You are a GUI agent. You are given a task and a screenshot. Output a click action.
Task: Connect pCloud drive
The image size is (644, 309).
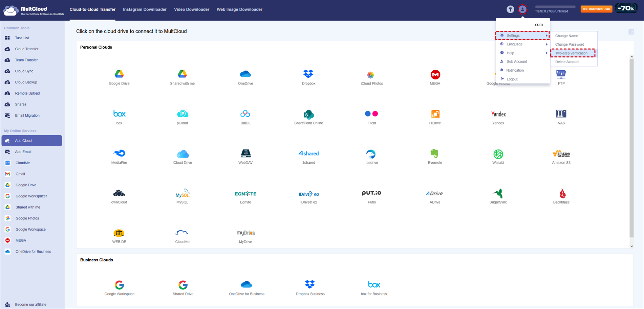tap(182, 114)
